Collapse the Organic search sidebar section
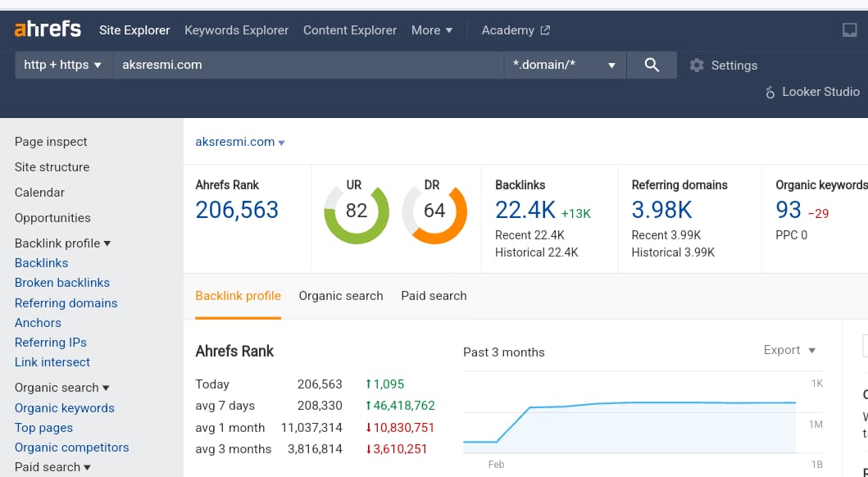 [62, 388]
